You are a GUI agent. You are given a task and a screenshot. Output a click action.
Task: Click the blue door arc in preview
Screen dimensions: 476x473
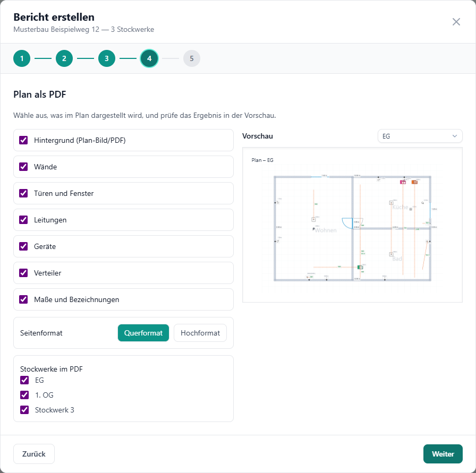(347, 223)
